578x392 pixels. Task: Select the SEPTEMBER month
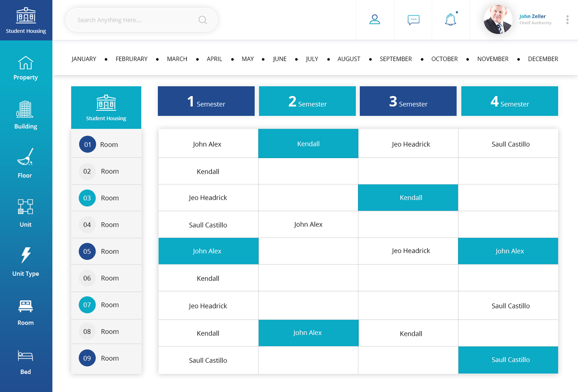[395, 59]
